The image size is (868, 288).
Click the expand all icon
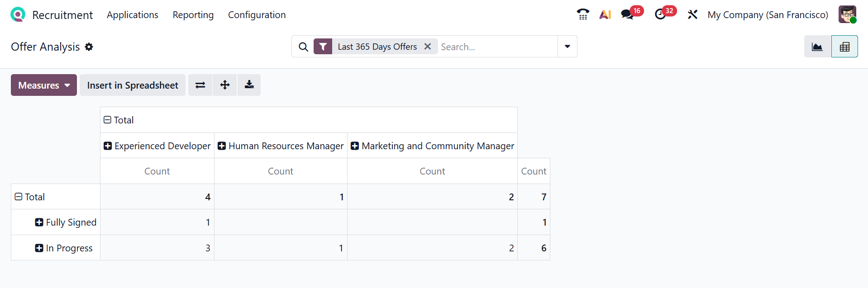(225, 85)
